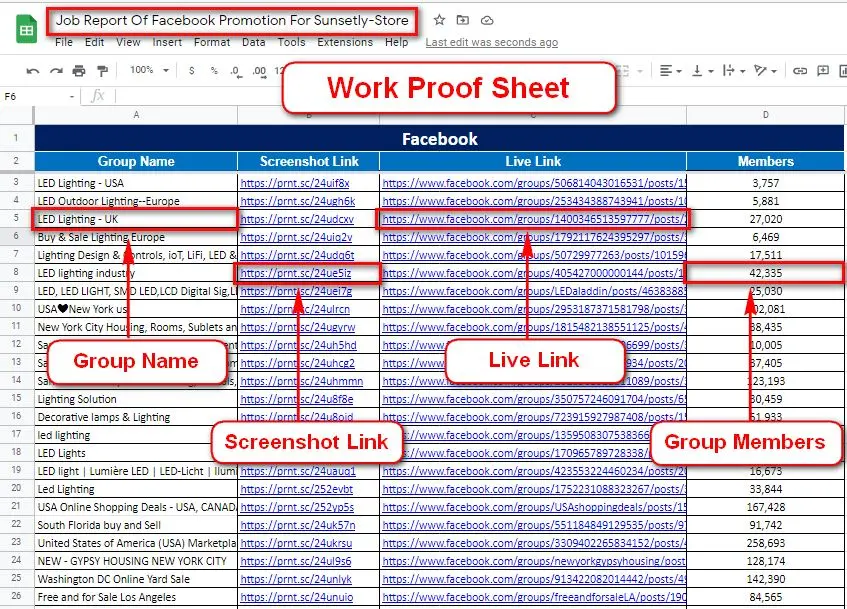
Task: Open the 100% zoom dropdown
Action: point(150,70)
